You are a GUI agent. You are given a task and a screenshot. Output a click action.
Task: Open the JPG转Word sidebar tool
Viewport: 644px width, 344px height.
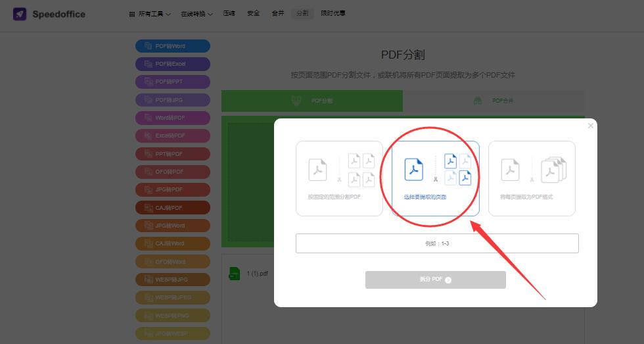point(173,226)
